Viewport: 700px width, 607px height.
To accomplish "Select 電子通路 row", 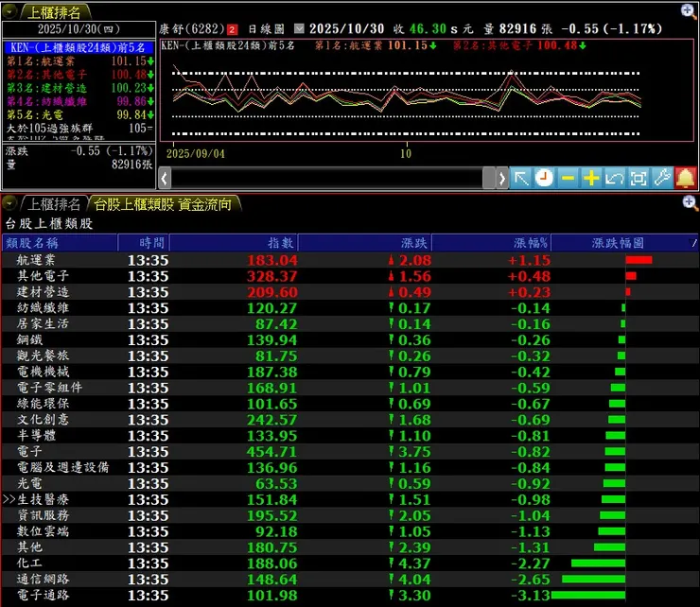I will click(350, 595).
